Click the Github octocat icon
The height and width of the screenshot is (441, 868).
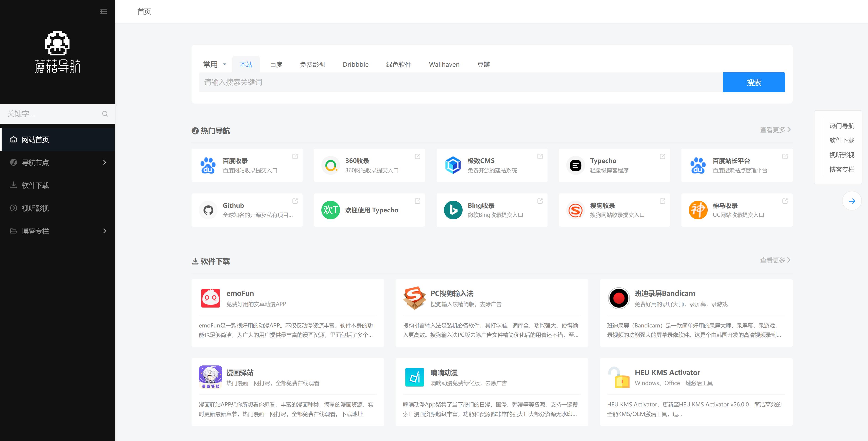pyautogui.click(x=208, y=210)
